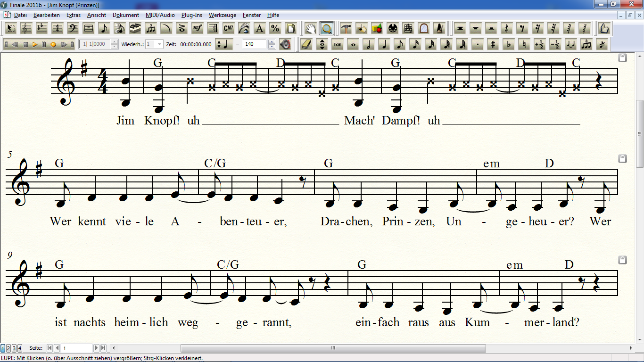Open the Extras menu

[x=74, y=15]
